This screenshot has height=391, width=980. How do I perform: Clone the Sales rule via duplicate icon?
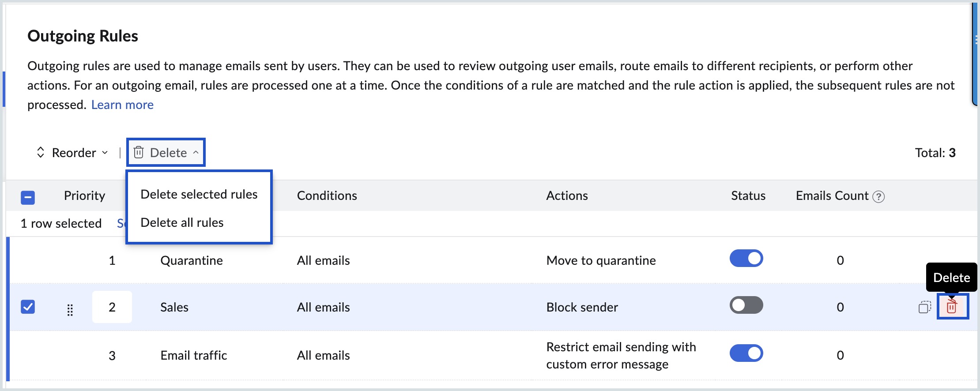point(925,307)
